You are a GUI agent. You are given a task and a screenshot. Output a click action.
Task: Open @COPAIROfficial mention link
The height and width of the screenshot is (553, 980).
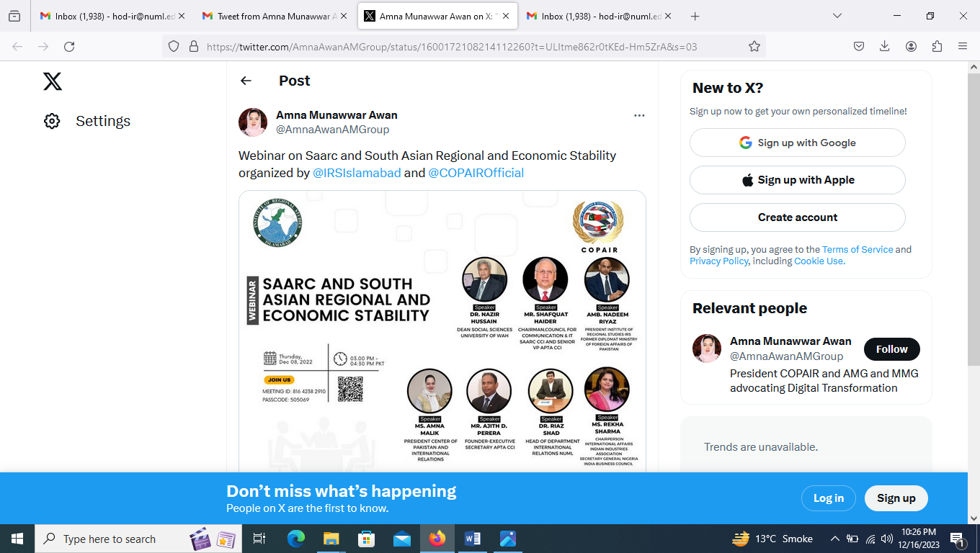[476, 173]
